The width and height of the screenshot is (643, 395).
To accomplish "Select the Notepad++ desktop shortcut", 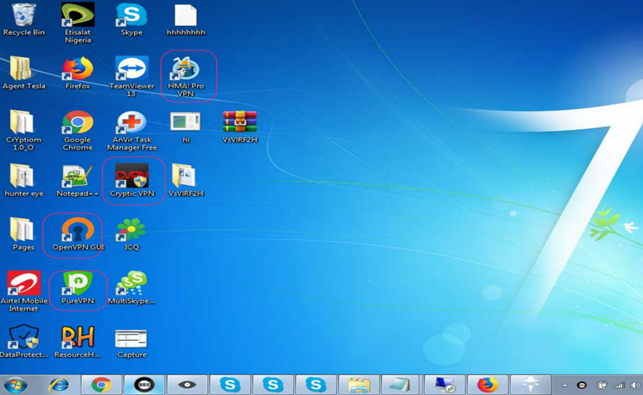I will click(x=78, y=180).
